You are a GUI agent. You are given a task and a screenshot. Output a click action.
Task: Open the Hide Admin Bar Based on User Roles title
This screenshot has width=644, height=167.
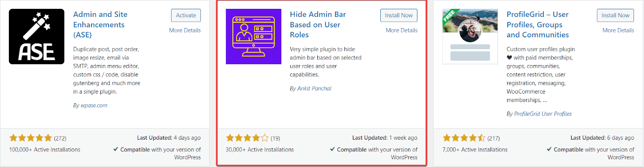(318, 24)
